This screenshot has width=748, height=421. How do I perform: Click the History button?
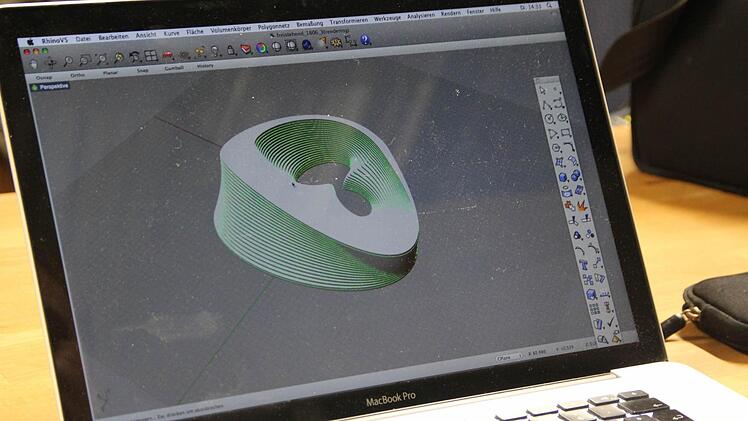(204, 65)
